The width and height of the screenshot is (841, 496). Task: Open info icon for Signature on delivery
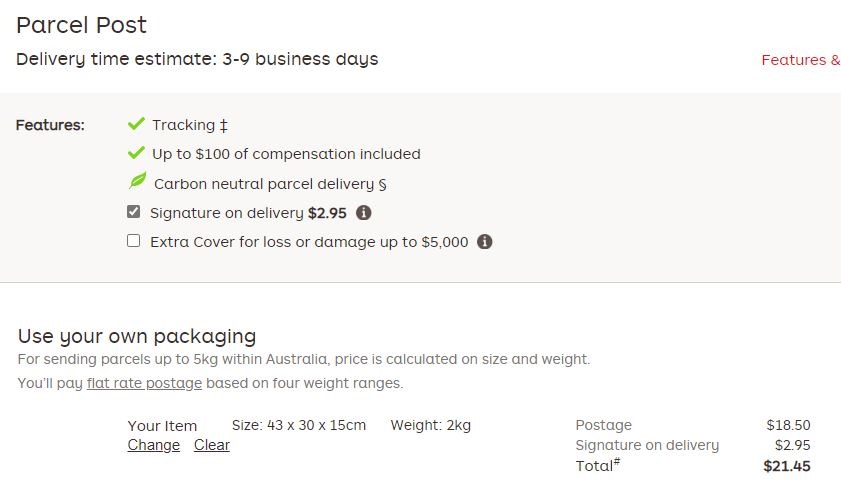pos(364,213)
